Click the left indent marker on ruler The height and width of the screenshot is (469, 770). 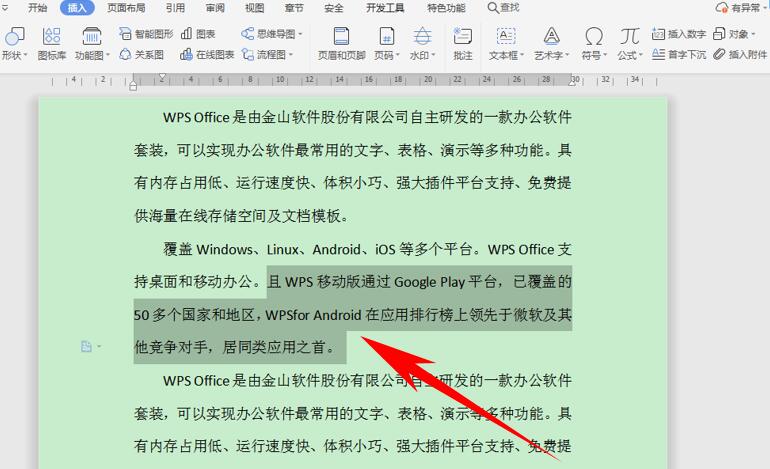point(133,86)
